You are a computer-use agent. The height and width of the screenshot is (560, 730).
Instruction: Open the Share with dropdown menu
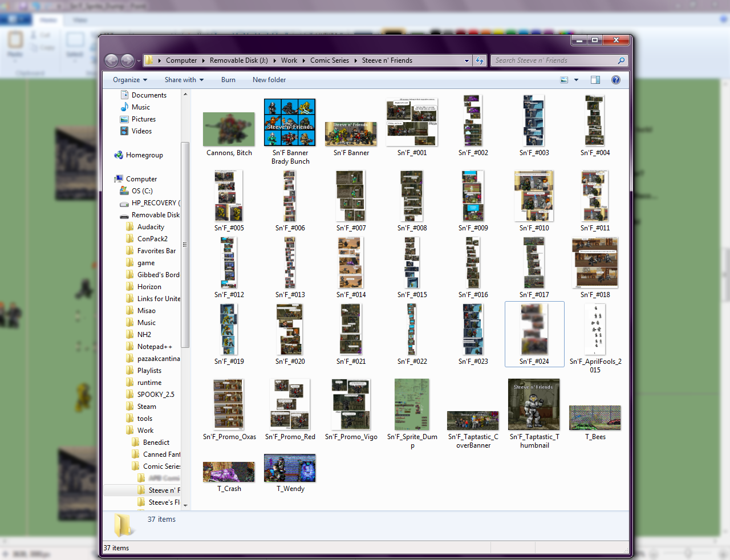click(x=184, y=80)
